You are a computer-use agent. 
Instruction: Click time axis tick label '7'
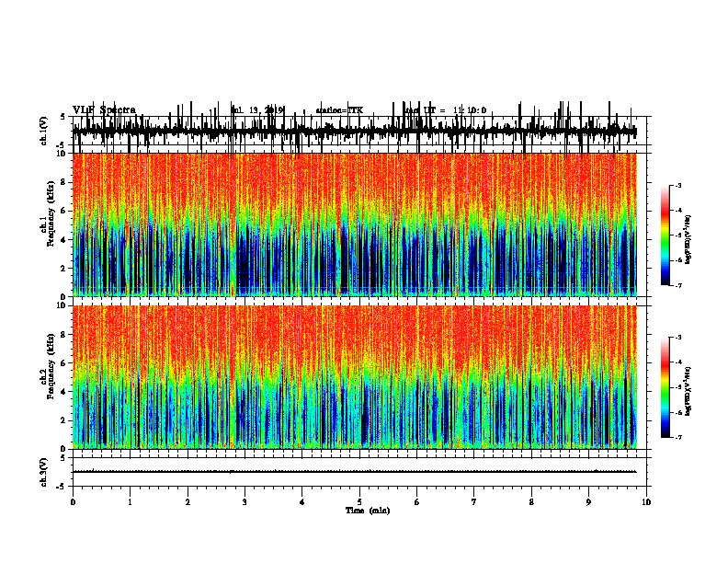pyautogui.click(x=474, y=502)
